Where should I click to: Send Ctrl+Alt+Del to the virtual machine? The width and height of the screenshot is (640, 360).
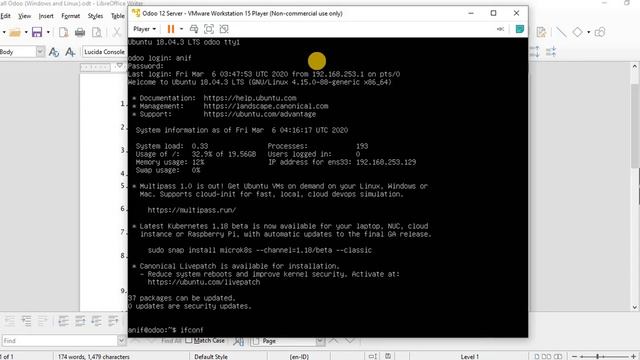(194, 29)
